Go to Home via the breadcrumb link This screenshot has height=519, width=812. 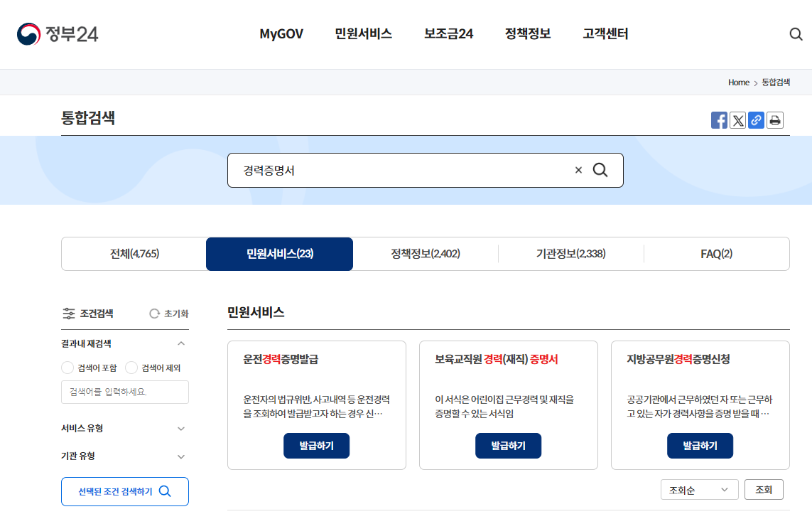738,82
